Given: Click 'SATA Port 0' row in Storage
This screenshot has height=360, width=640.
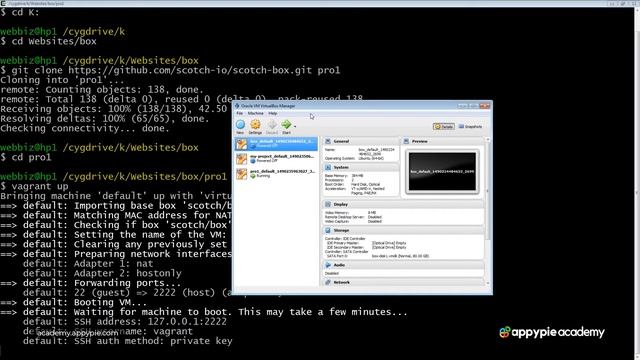Looking at the screenshot, I should point(378,256).
